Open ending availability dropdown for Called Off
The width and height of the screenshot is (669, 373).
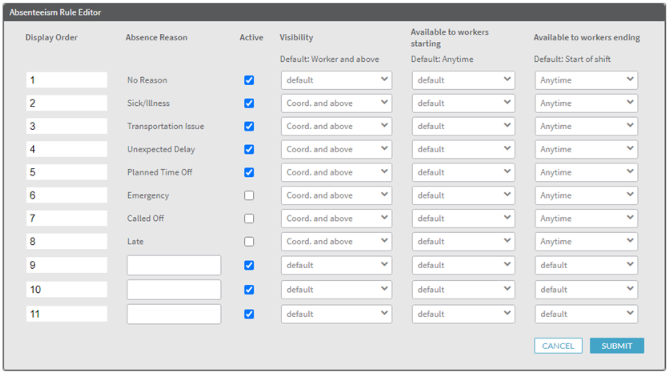click(x=586, y=219)
